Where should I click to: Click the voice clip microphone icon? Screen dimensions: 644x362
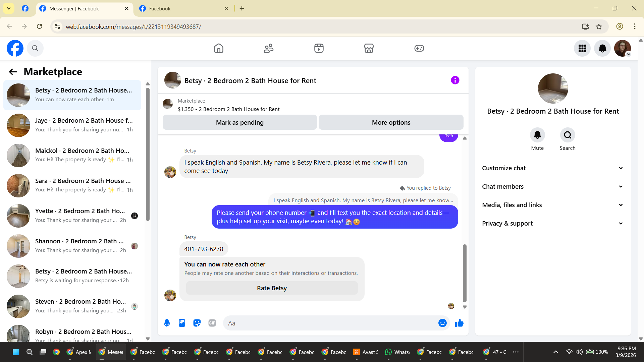(x=167, y=323)
